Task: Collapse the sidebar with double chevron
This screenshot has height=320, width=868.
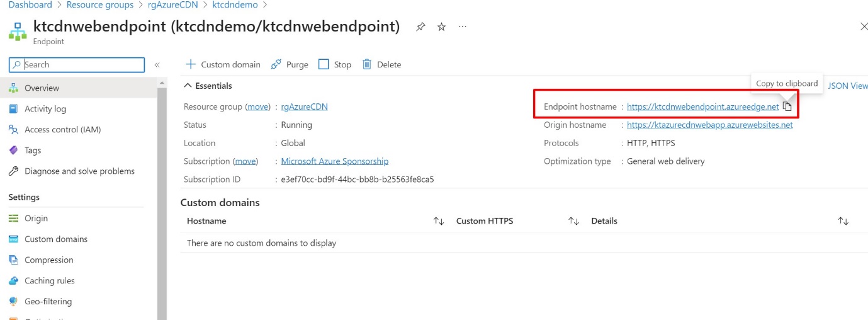Action: click(x=157, y=65)
